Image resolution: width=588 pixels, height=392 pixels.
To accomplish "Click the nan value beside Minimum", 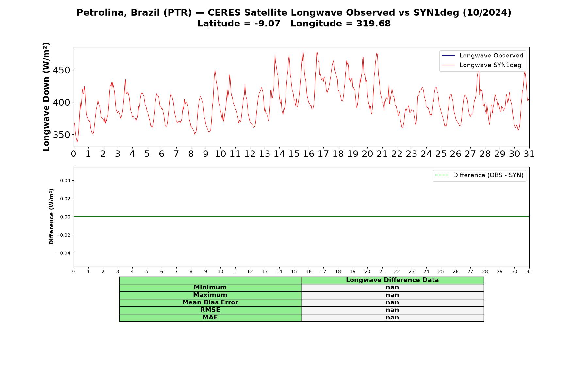I will 392,287.
